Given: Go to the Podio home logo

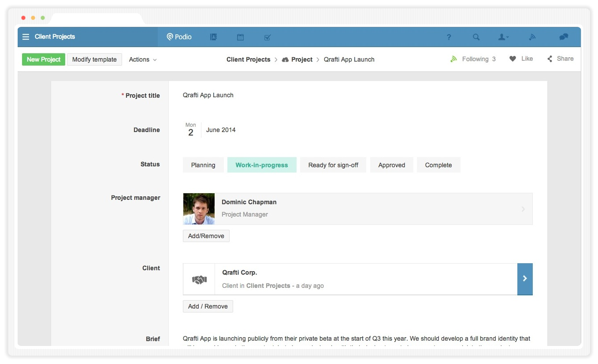Looking at the screenshot, I should tap(179, 37).
